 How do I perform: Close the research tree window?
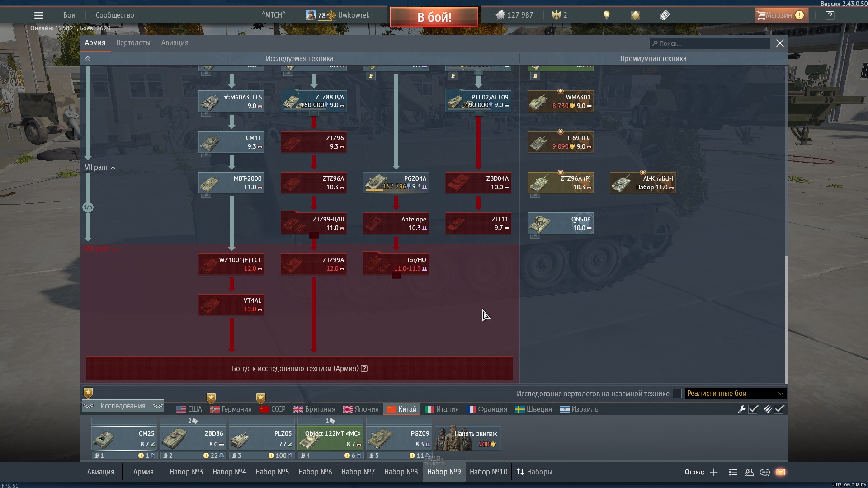pos(780,43)
